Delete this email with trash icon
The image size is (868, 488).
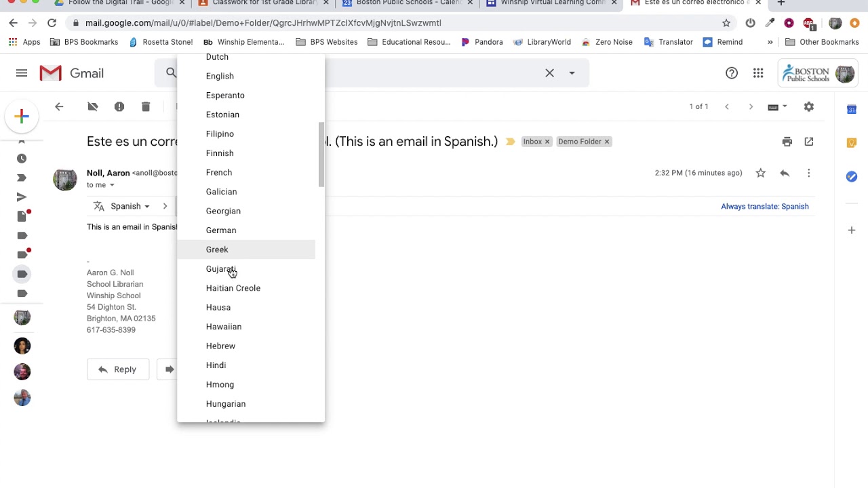point(146,106)
